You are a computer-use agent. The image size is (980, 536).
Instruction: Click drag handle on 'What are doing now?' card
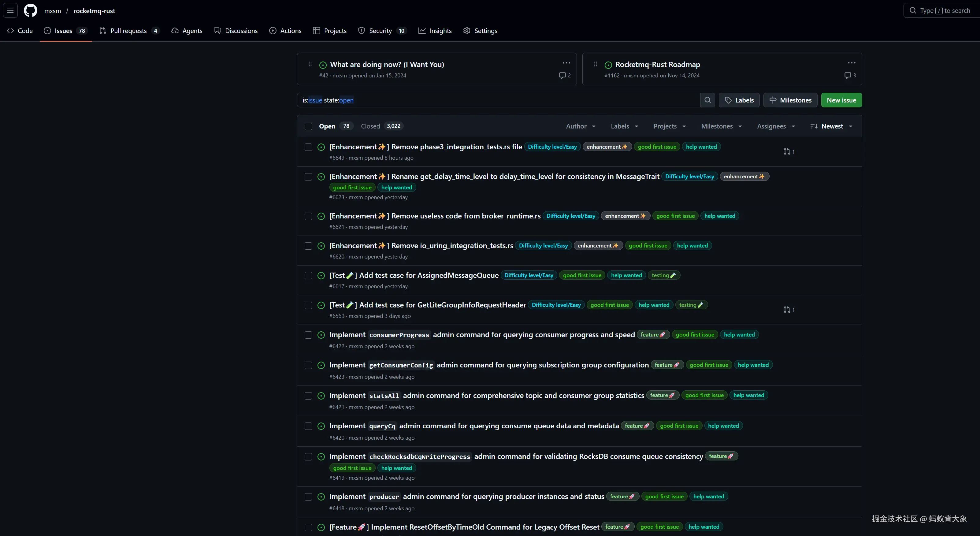(310, 64)
